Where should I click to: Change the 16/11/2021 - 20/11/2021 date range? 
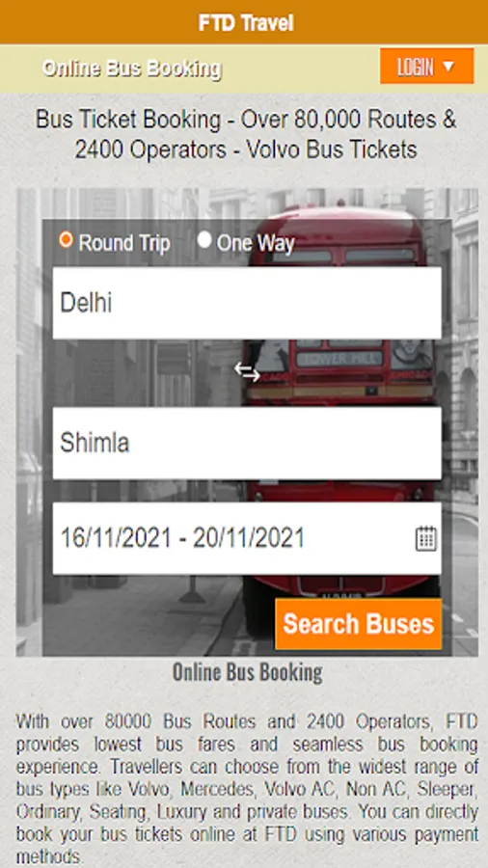tap(247, 538)
